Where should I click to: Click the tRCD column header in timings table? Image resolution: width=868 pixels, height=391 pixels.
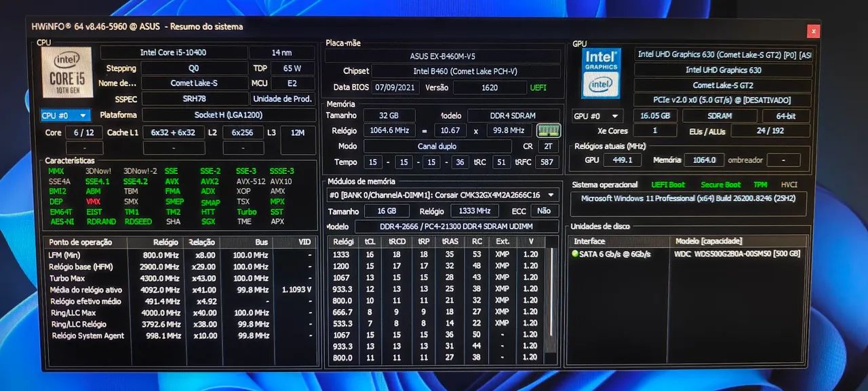point(396,242)
